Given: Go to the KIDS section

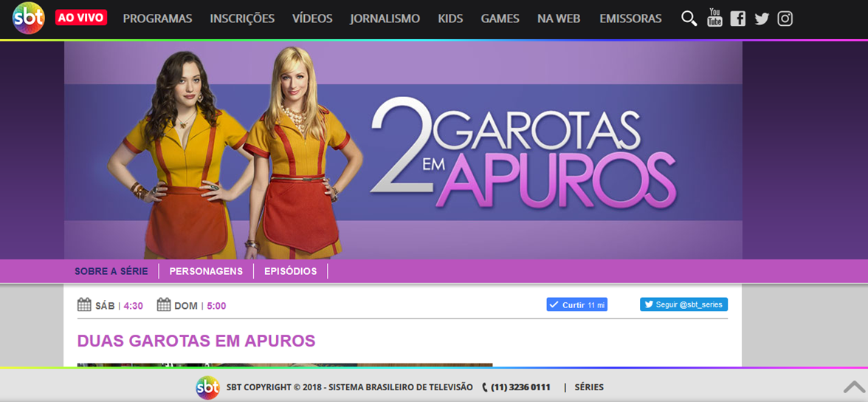Looking at the screenshot, I should [x=450, y=19].
